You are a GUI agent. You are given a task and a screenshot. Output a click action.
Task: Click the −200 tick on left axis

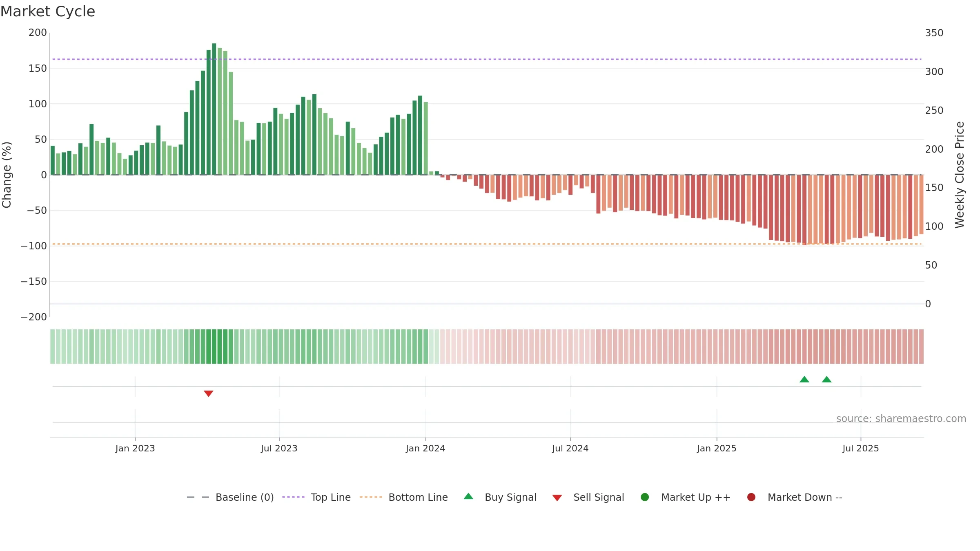coord(34,317)
